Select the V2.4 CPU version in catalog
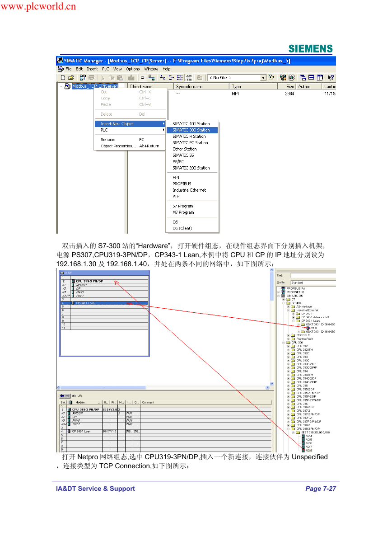Screen dimensions: 392x555 pos(307,436)
